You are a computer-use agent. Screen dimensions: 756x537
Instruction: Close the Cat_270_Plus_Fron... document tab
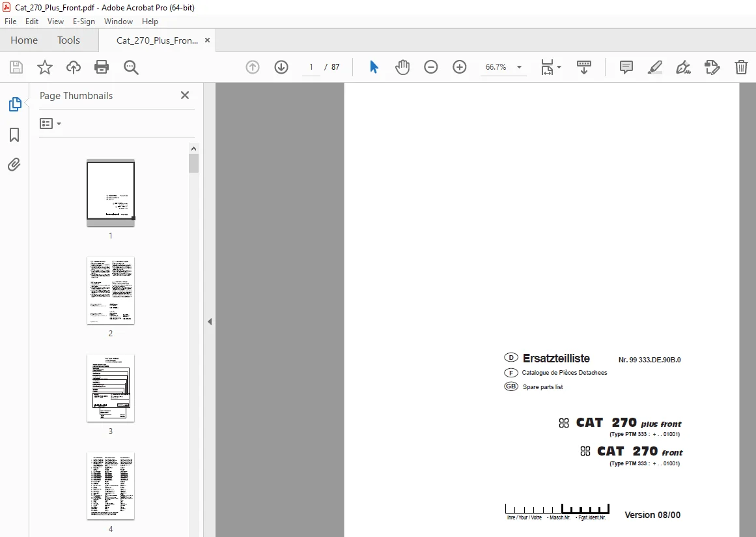(x=207, y=40)
